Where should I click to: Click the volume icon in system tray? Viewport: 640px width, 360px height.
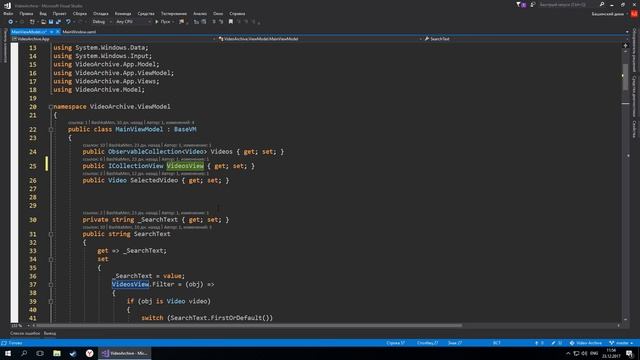coord(584,353)
